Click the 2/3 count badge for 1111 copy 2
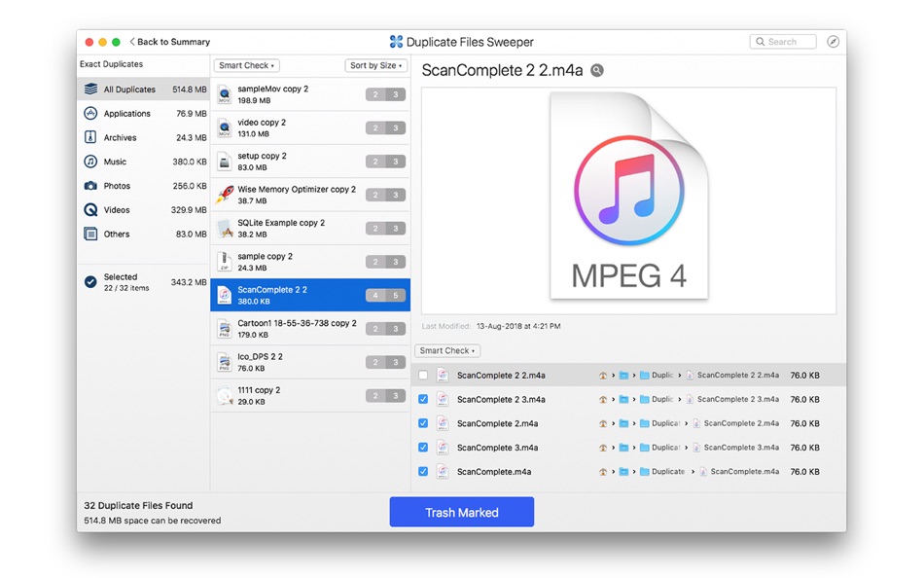The image size is (924, 578). (x=385, y=396)
